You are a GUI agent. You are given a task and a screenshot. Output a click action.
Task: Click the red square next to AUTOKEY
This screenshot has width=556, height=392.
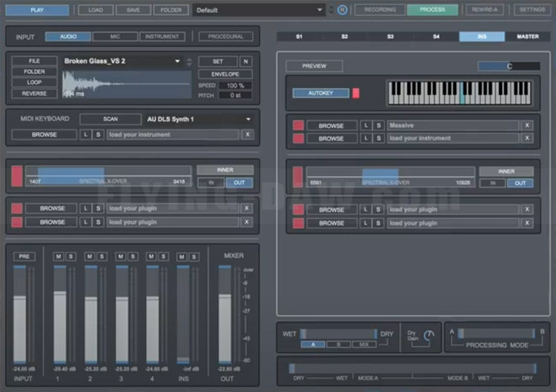click(355, 93)
